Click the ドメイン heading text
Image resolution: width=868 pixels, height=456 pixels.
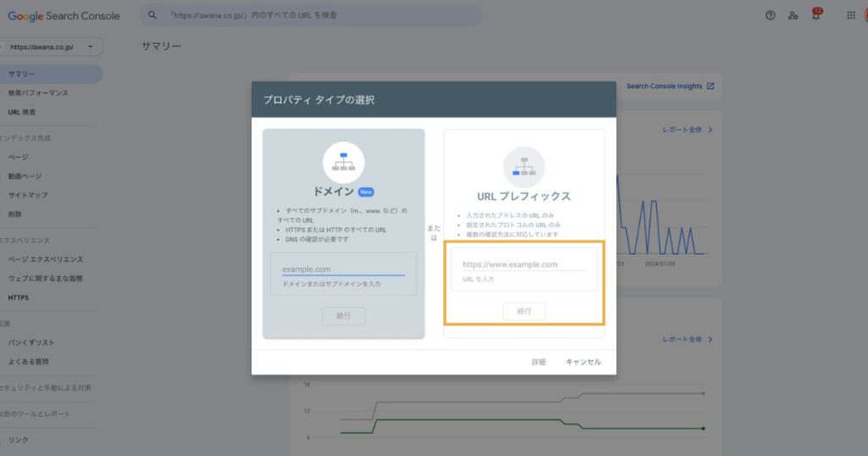pyautogui.click(x=333, y=192)
